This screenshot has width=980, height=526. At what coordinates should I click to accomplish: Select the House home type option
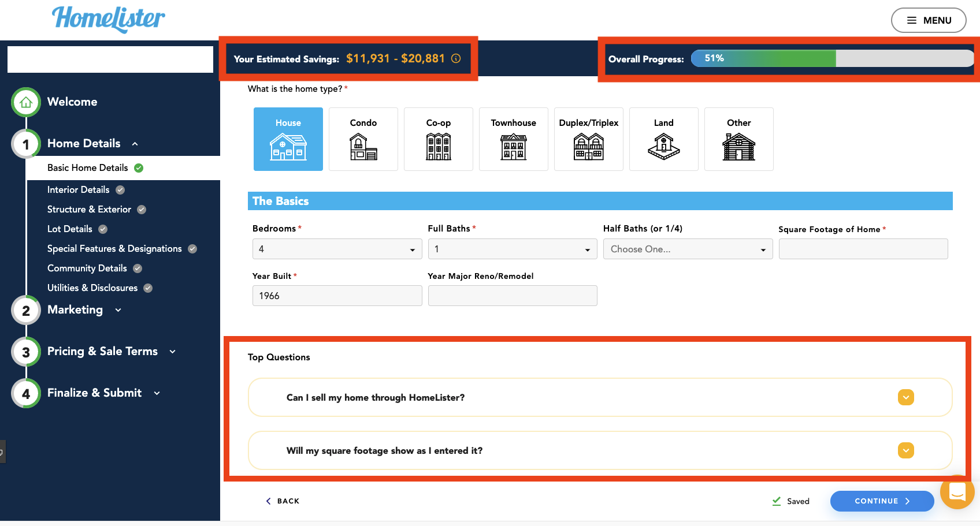click(288, 139)
